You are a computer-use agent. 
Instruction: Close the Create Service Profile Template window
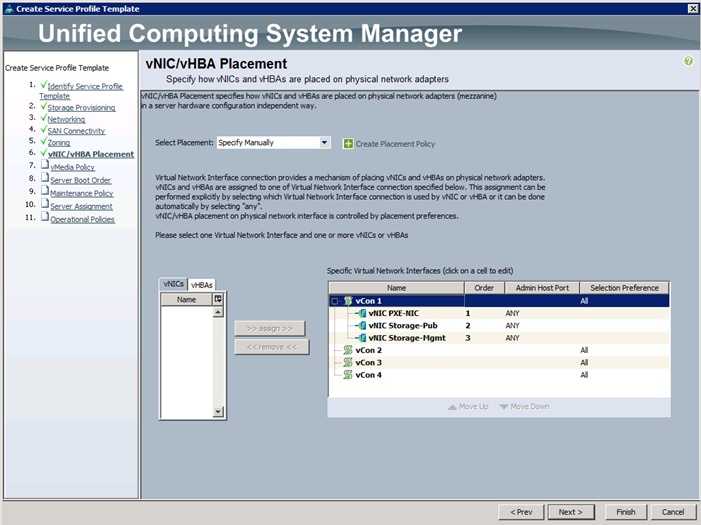pos(693,8)
